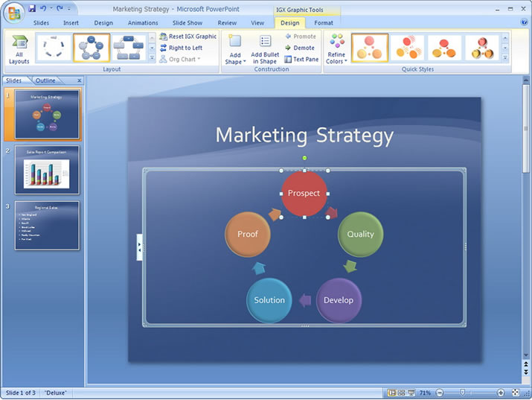This screenshot has height=400, width=532.
Task: Click the zoom slider handle
Action: pos(463,393)
